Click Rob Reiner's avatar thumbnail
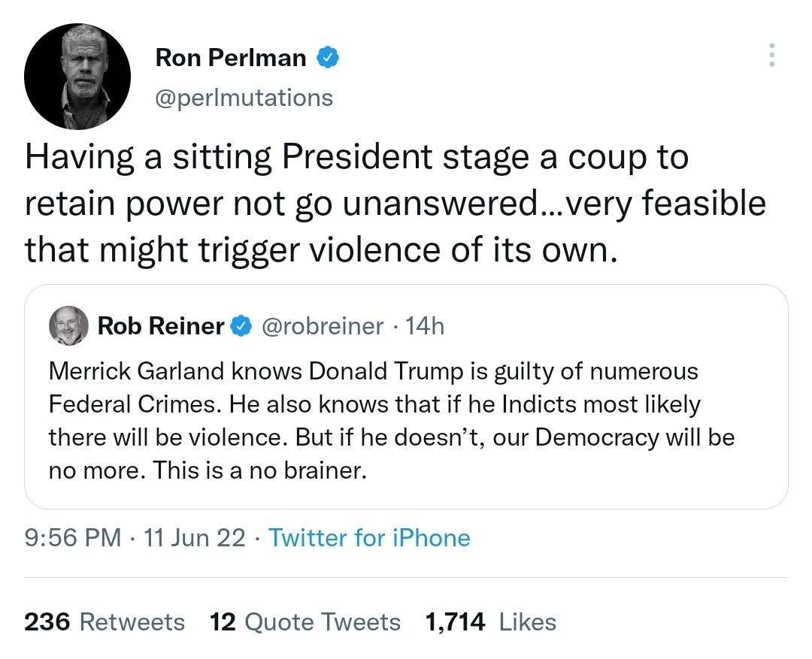The image size is (812, 659). tap(68, 326)
